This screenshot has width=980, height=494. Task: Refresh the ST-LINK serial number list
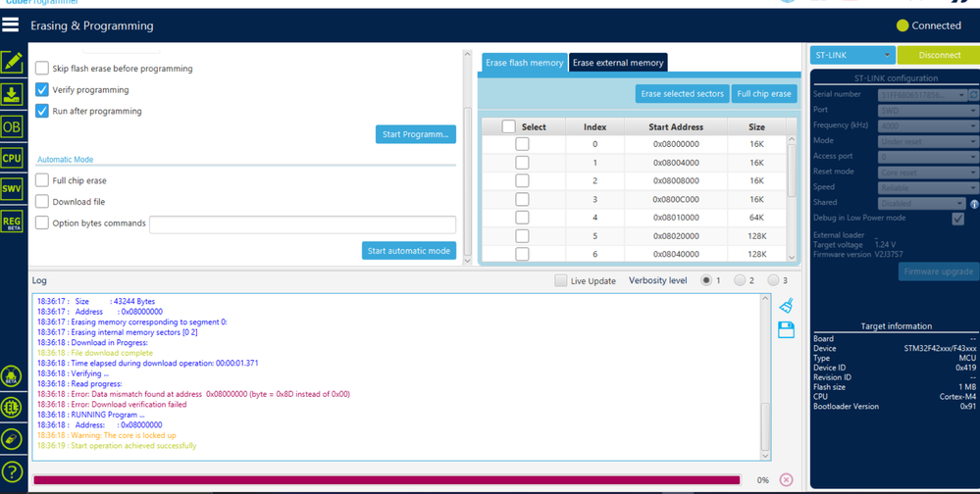pos(974,95)
